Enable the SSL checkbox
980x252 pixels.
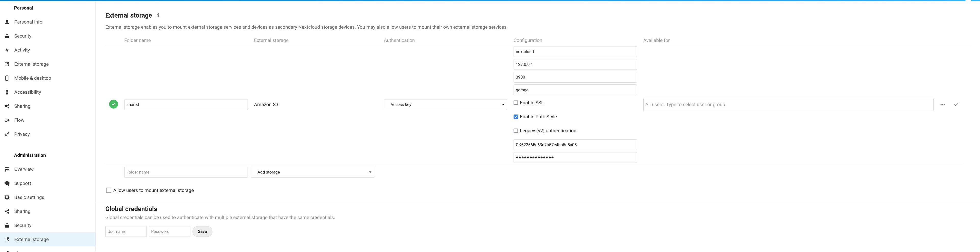(516, 103)
